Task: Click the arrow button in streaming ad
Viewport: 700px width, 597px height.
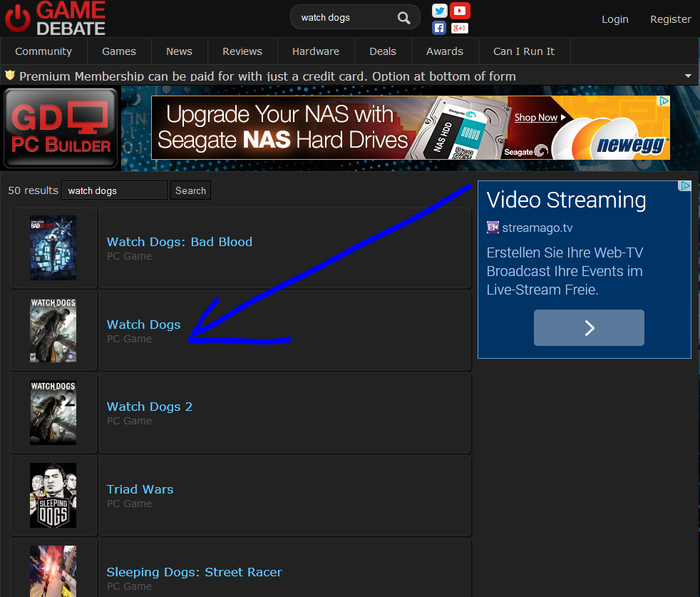Action: (x=589, y=327)
